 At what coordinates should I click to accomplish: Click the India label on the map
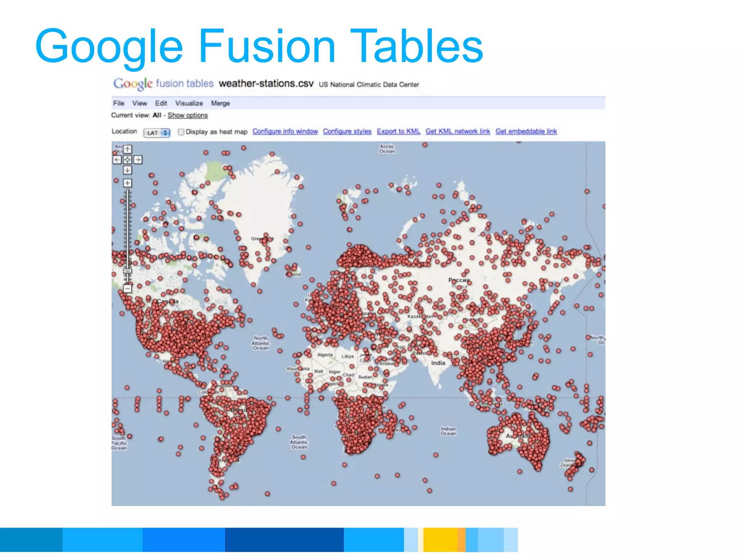[x=438, y=363]
